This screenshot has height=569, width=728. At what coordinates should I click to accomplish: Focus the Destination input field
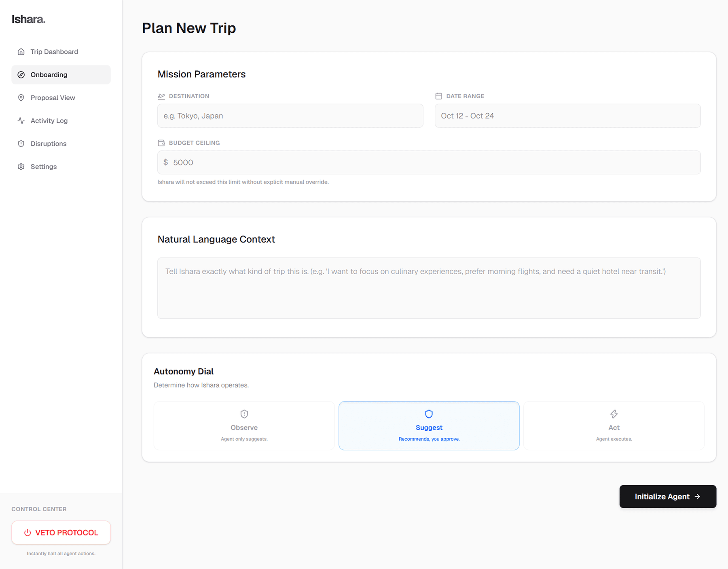click(290, 116)
